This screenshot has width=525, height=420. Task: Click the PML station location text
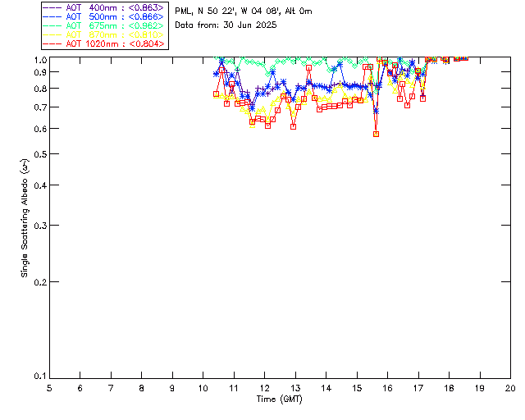click(x=244, y=11)
